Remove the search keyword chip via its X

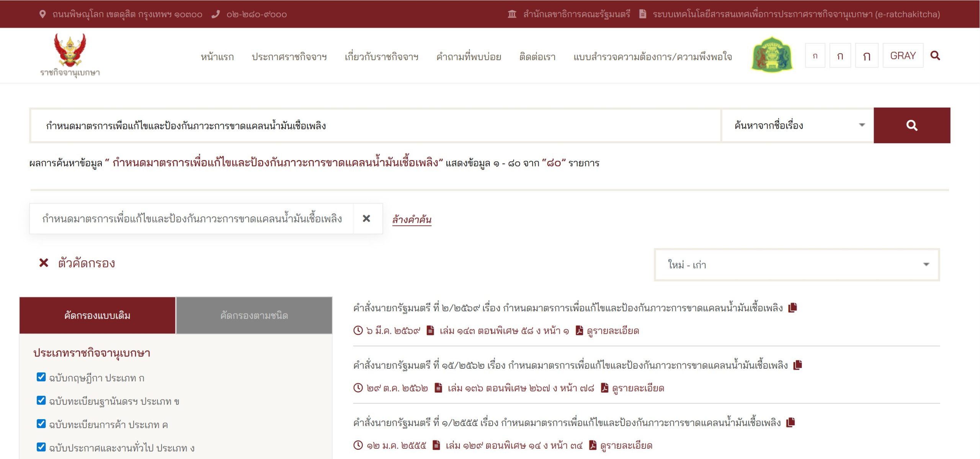pos(367,219)
